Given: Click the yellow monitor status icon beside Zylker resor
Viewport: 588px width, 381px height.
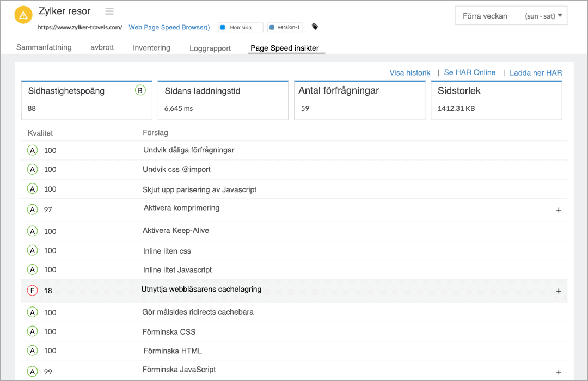Looking at the screenshot, I should tap(23, 15).
